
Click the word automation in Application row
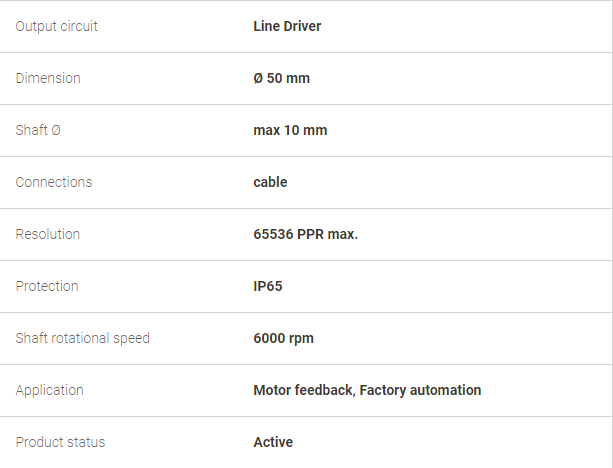pyautogui.click(x=445, y=390)
